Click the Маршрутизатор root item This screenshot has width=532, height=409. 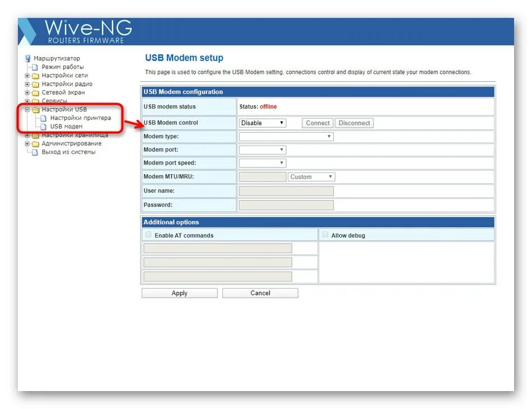57,58
